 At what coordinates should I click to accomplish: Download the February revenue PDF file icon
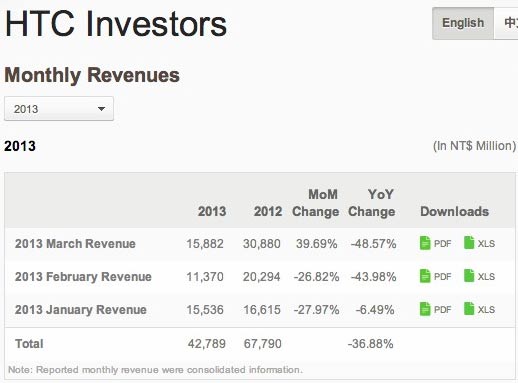click(425, 276)
